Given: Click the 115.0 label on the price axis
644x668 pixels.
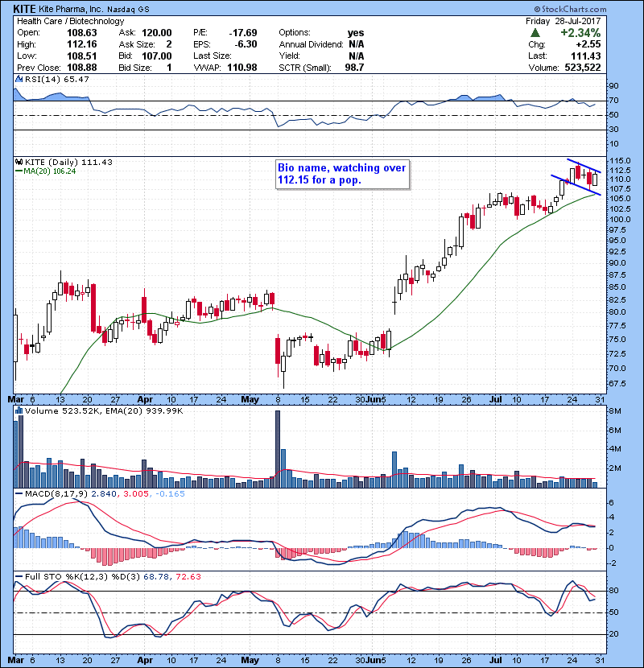Looking at the screenshot, I should (620, 161).
